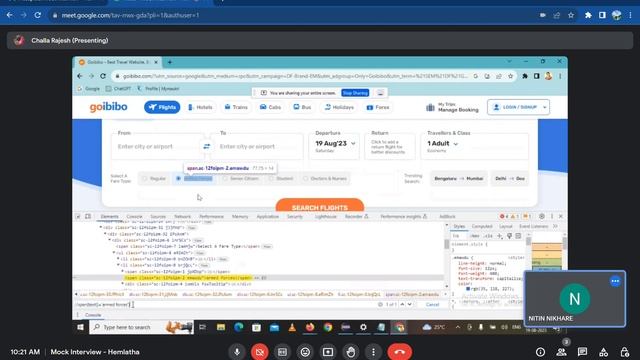The image size is (640, 360).
Task: Raise hand in Google Meet
Action: (351, 352)
